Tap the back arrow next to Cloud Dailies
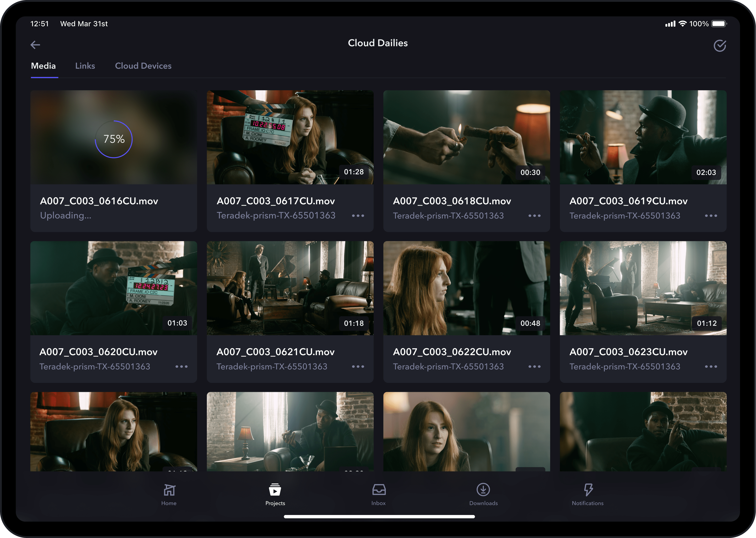Image resolution: width=756 pixels, height=538 pixels. tap(36, 45)
